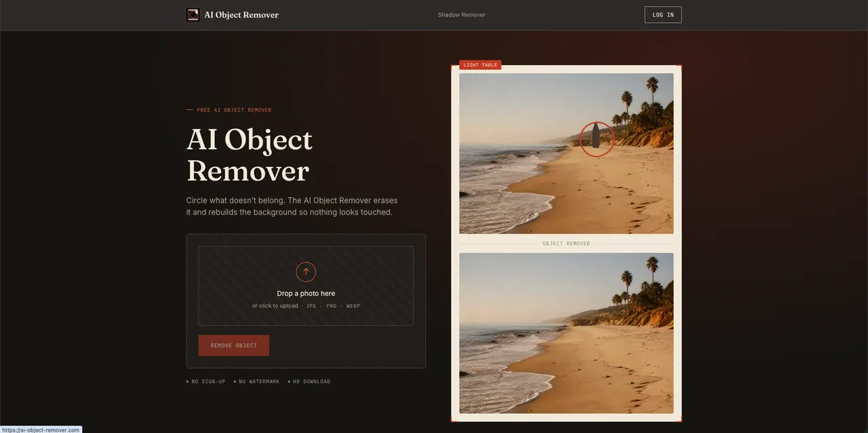This screenshot has width=868, height=433.
Task: Click the LIGHT TABLE red label
Action: click(x=480, y=65)
